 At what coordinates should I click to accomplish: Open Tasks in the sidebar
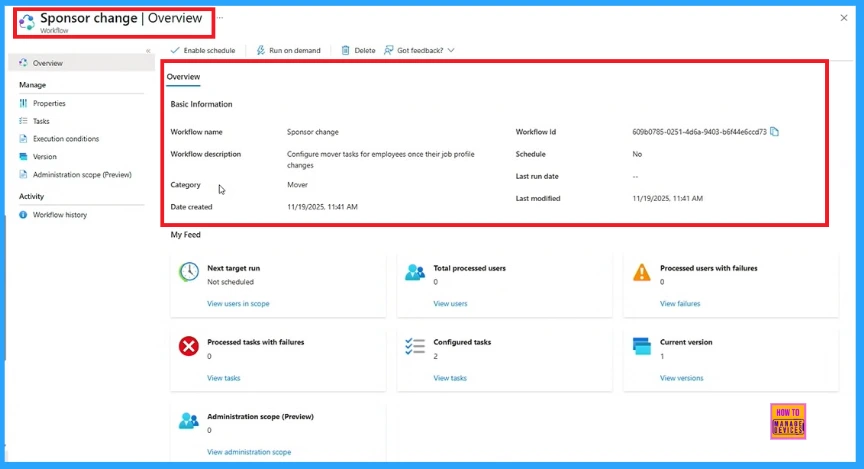(41, 121)
